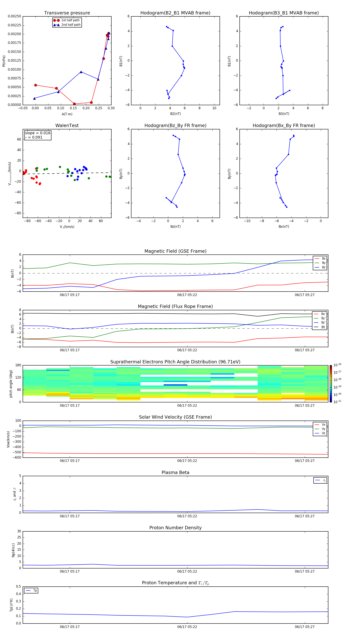Click the '10^-31' colorbar label
This screenshot has width=351, height=644.
[337, 402]
